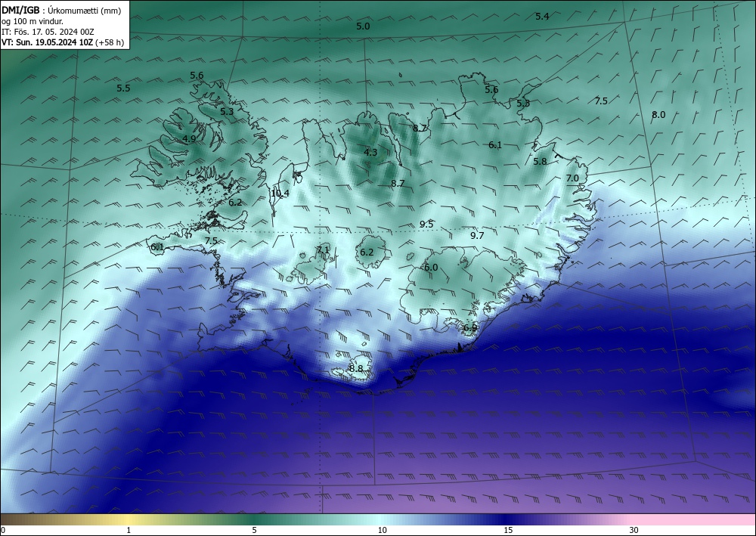Click the 5.4 value label on the map
756x536 pixels.
[x=542, y=17]
